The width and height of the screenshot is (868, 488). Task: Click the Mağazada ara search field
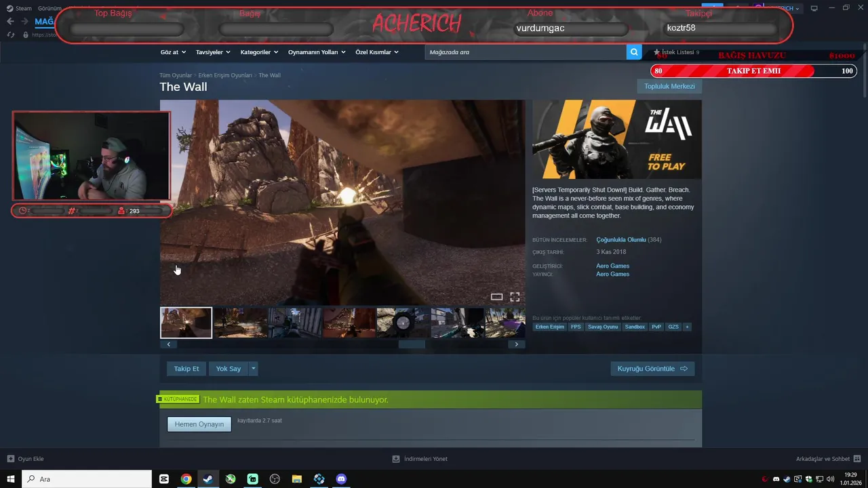(x=526, y=52)
